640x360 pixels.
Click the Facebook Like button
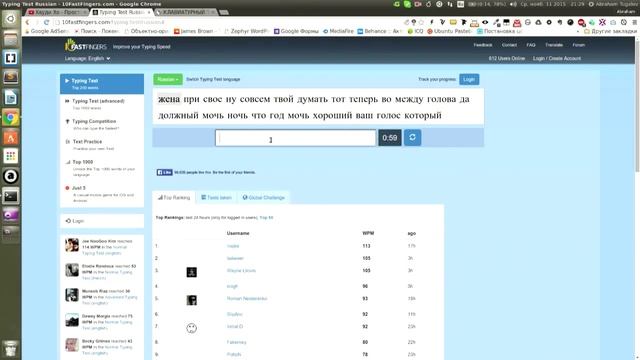click(164, 172)
